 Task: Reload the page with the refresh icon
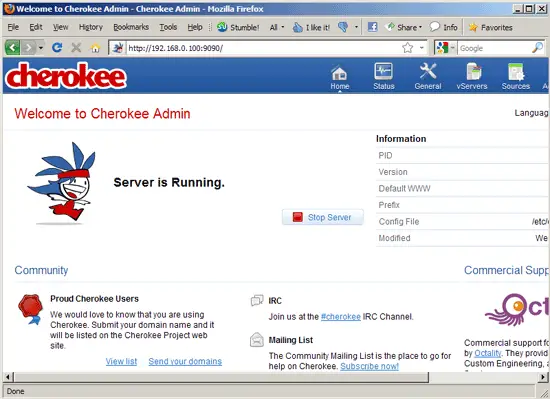tap(57, 47)
